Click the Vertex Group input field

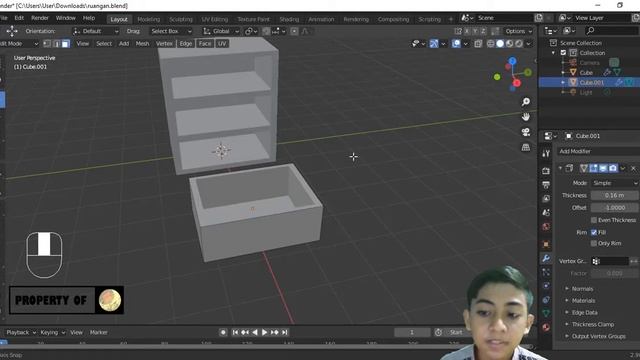pyautogui.click(x=610, y=261)
